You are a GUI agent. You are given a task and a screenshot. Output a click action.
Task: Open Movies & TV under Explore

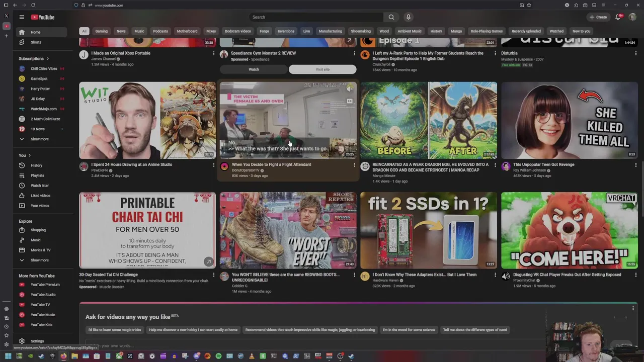pos(42,250)
